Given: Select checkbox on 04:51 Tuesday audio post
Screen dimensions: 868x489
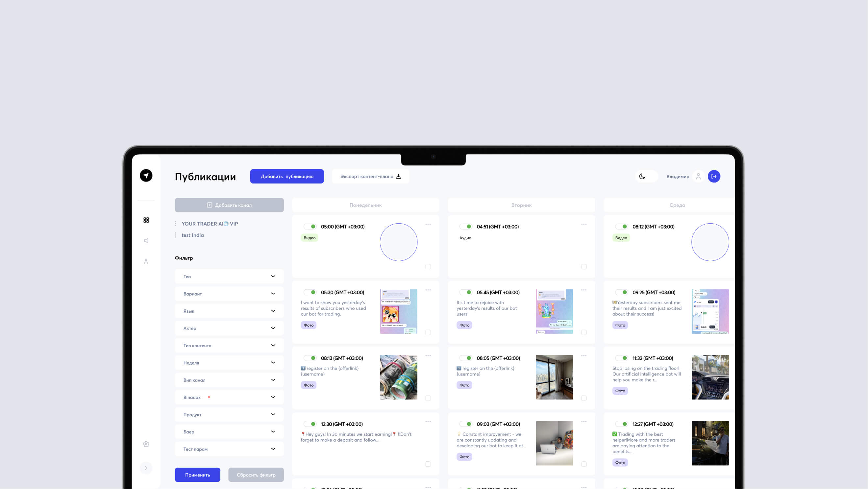Looking at the screenshot, I should (583, 267).
